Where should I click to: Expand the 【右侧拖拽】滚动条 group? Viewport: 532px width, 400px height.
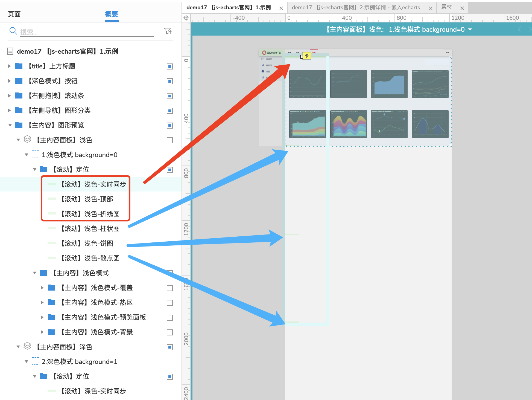(x=9, y=95)
